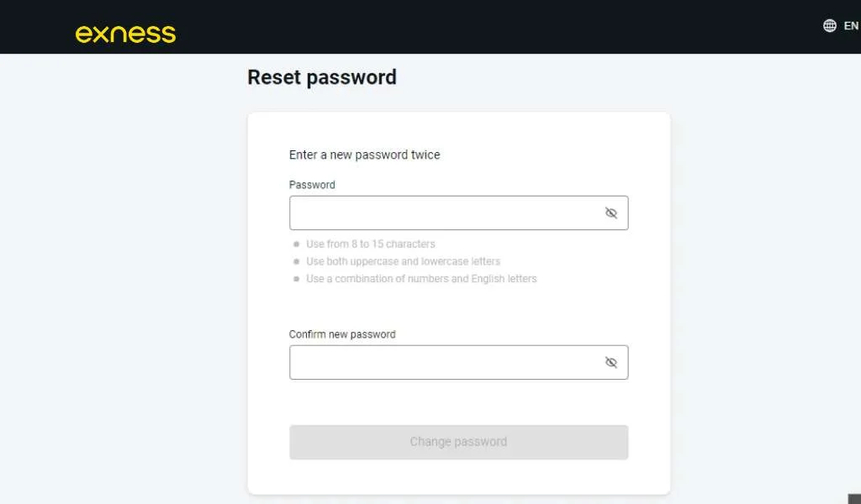Select the Exness brand icon top left
Image resolution: width=861 pixels, height=504 pixels.
coord(124,33)
